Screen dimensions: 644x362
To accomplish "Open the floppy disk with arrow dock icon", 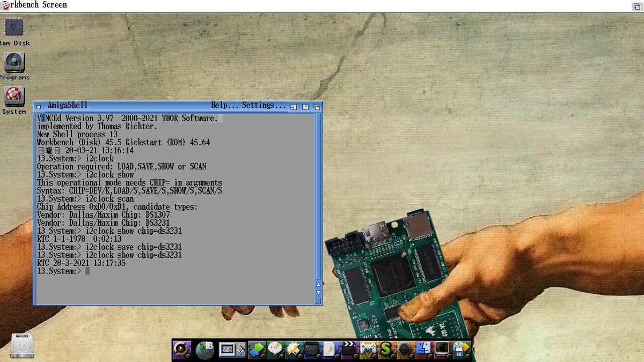I will [x=461, y=350].
